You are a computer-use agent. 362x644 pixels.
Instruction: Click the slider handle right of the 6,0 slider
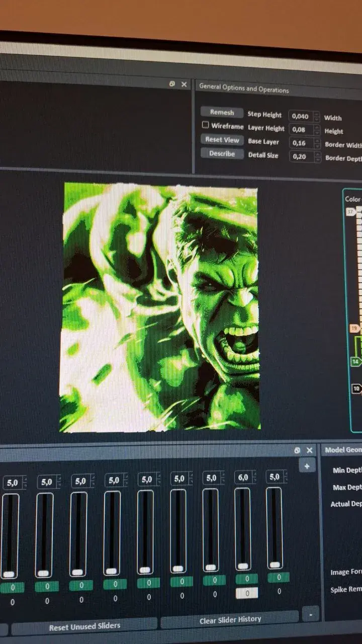pyautogui.click(x=275, y=565)
